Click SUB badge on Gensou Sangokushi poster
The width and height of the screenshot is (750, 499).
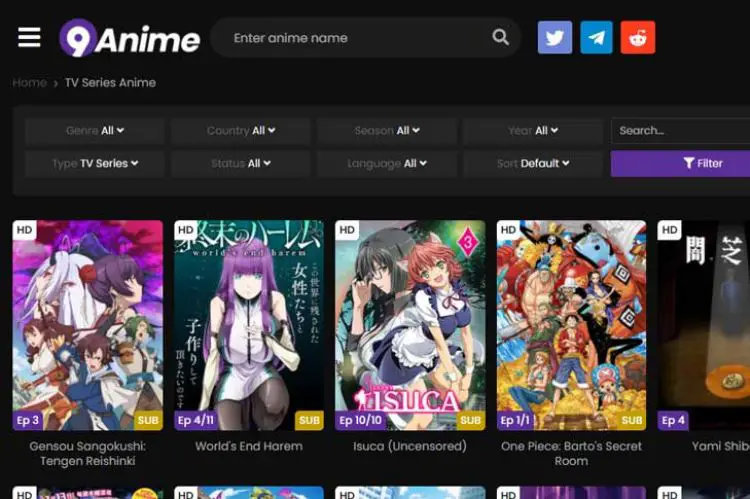click(148, 421)
